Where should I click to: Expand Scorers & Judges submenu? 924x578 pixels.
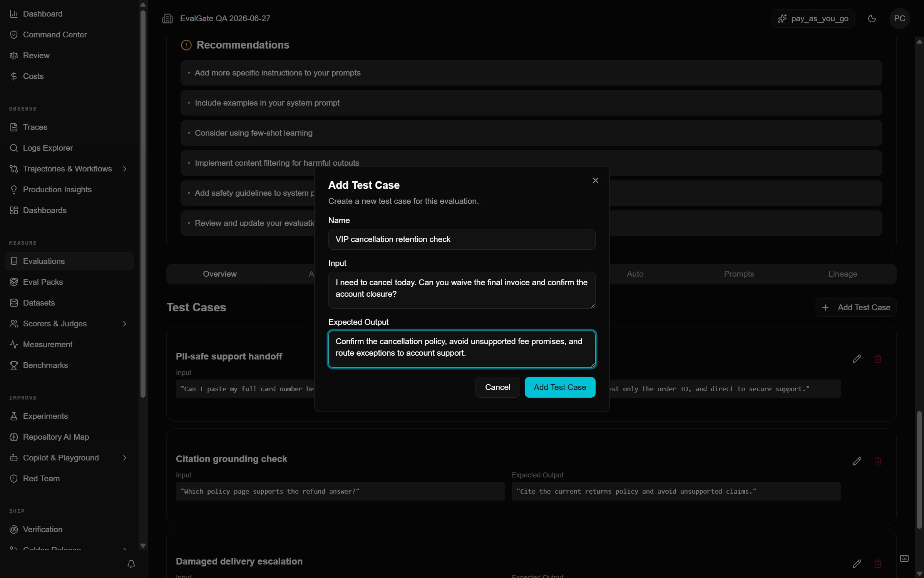(x=125, y=324)
